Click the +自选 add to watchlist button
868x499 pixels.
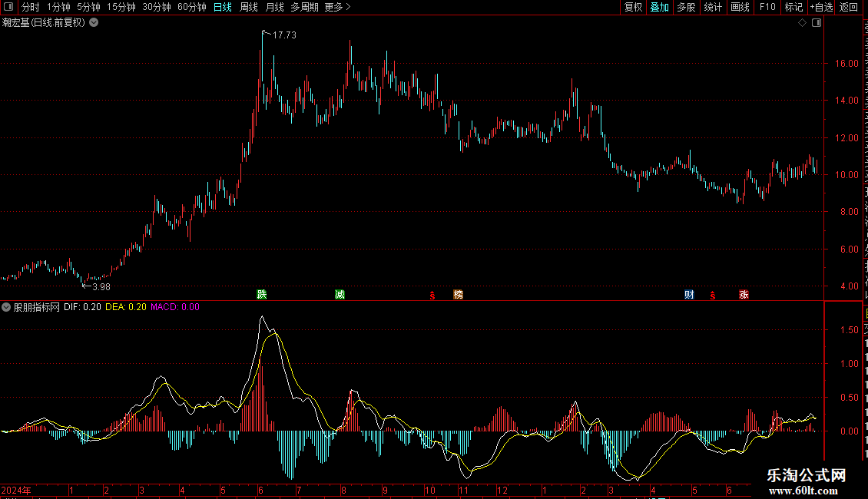(821, 7)
